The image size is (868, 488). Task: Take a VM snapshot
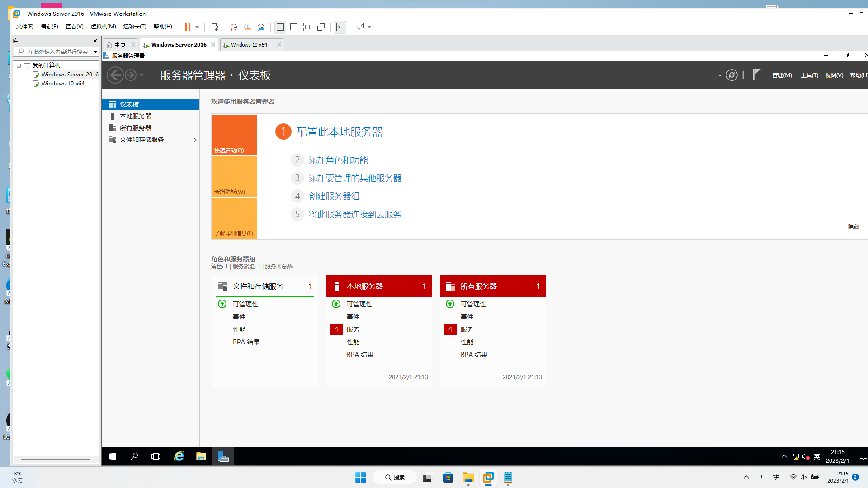point(233,27)
